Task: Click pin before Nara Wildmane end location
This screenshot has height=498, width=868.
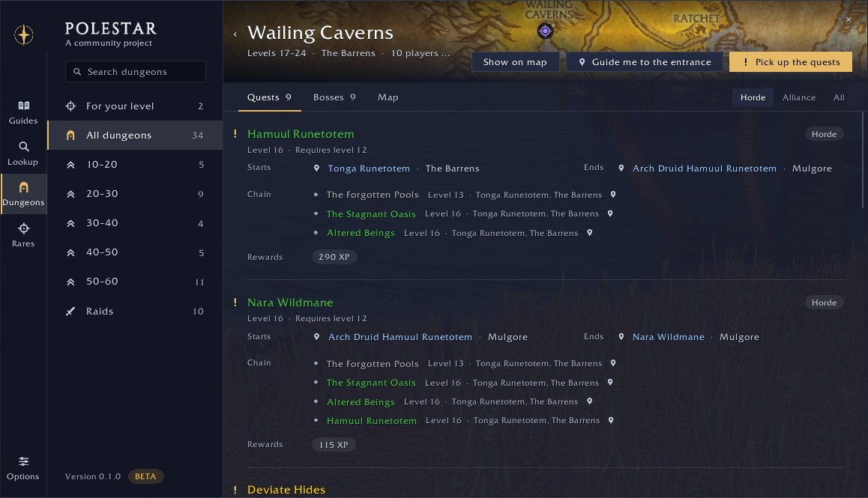Action: tap(621, 337)
